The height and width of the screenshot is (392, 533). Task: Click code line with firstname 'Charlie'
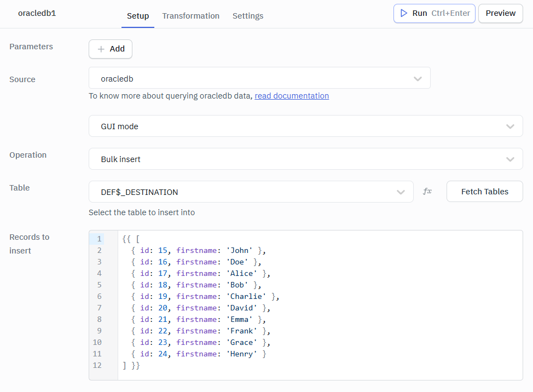[205, 297]
